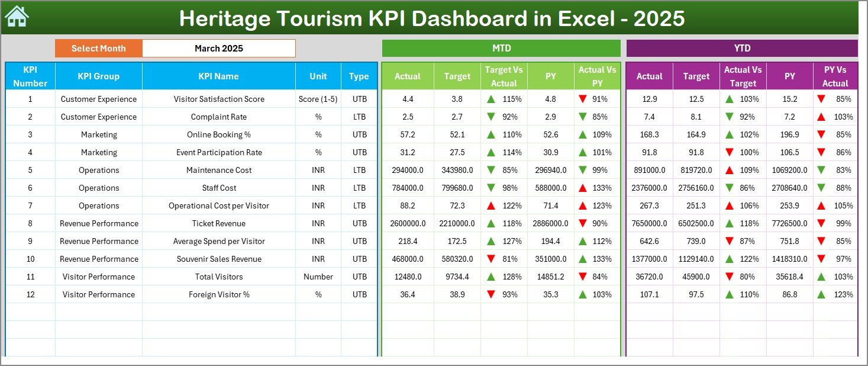Click green down arrow beside MTD 85% Maintenance Cost
This screenshot has height=366, width=868.
[x=491, y=171]
